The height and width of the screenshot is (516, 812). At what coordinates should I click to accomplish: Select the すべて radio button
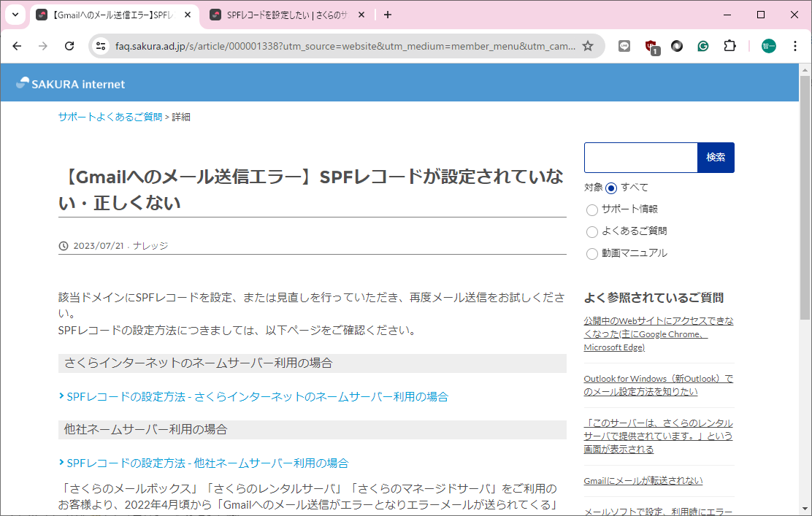611,188
